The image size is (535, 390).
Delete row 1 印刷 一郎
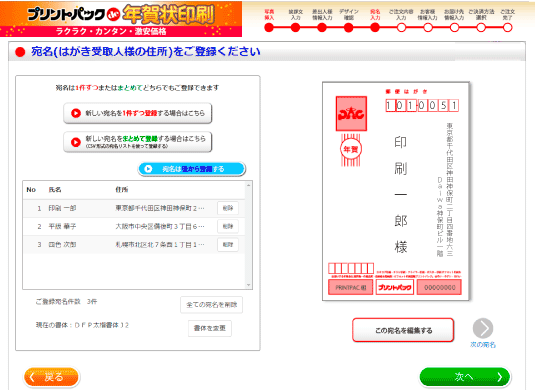coord(228,208)
